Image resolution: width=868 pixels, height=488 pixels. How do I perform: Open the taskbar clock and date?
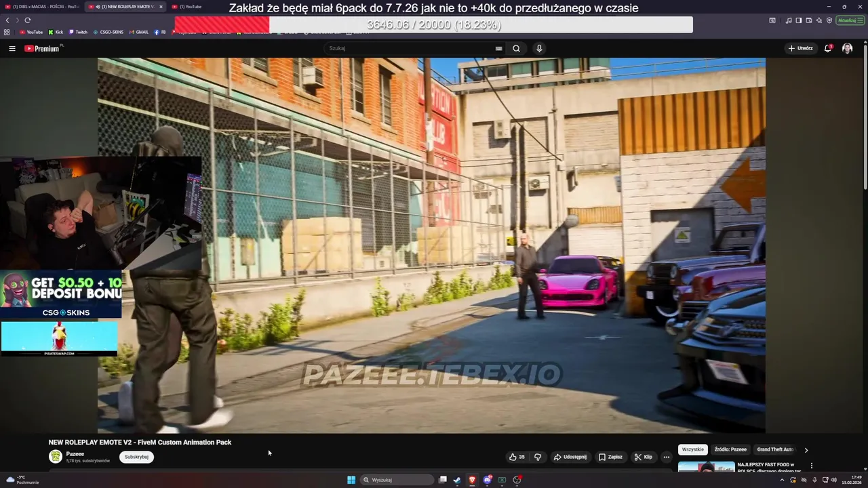tap(852, 480)
